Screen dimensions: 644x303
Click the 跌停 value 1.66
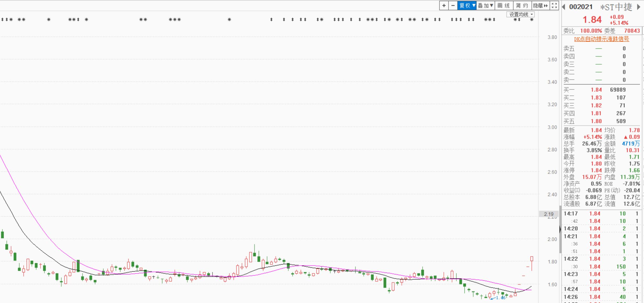634,170
